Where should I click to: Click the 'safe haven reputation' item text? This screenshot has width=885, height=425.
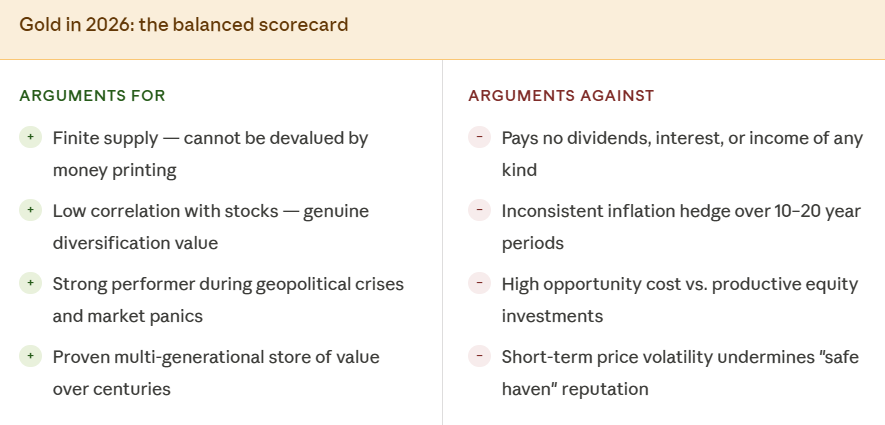[680, 373]
